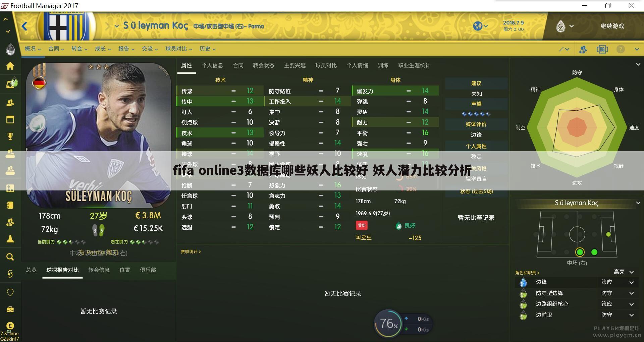Switch to the 转会状态 tab
This screenshot has width=644, height=342.
263,66
